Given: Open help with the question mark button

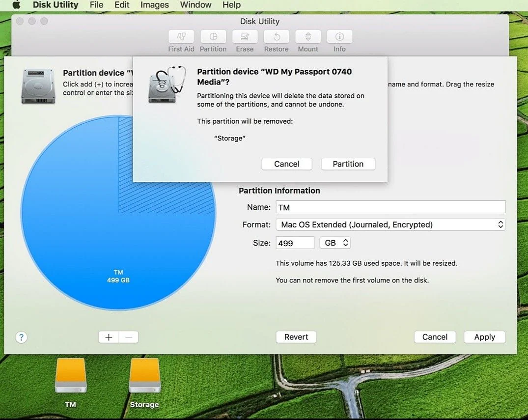Looking at the screenshot, I should 21,337.
